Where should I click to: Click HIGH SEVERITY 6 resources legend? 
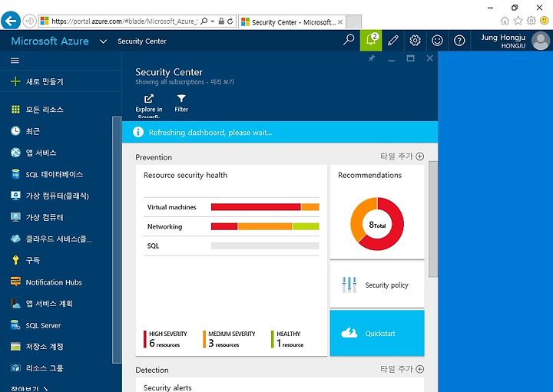[x=165, y=339]
